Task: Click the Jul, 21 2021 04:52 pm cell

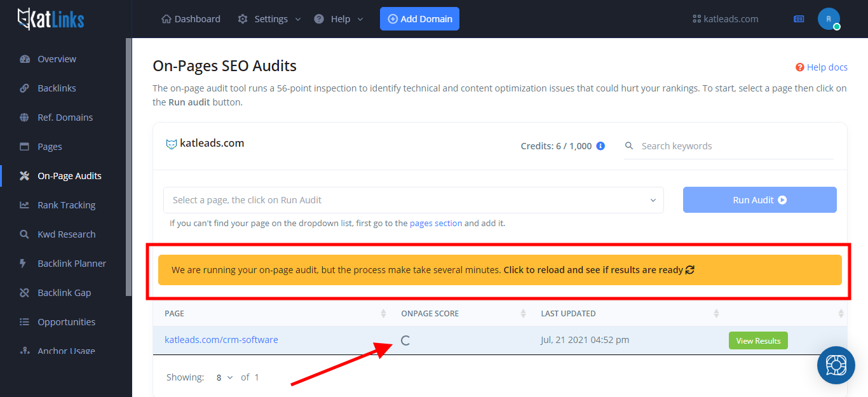Action: coord(585,340)
